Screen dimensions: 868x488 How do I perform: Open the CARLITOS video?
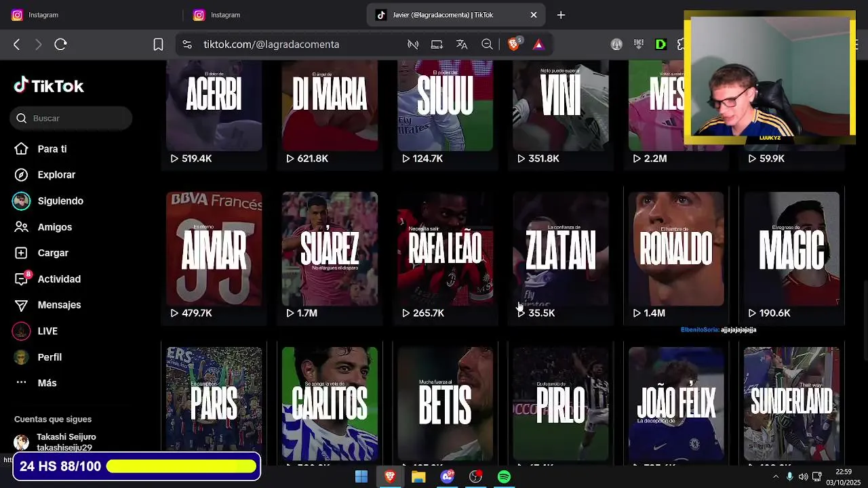coord(330,404)
